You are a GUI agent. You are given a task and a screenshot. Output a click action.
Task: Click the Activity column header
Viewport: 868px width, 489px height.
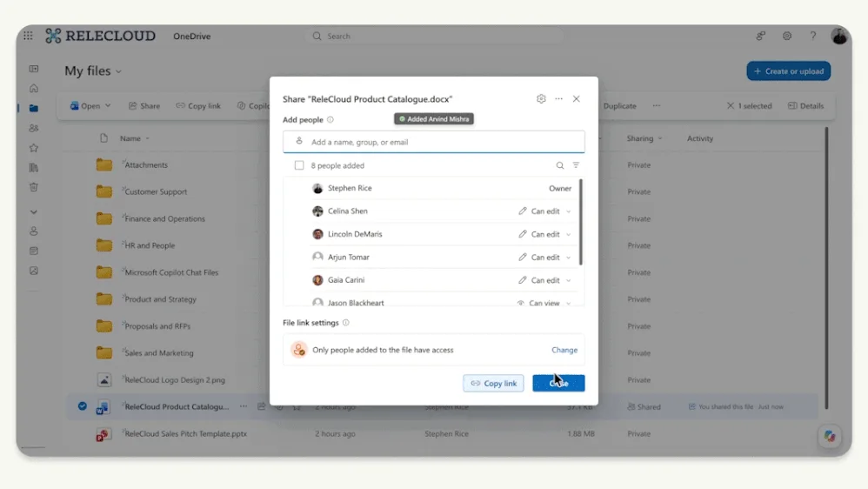coord(700,138)
